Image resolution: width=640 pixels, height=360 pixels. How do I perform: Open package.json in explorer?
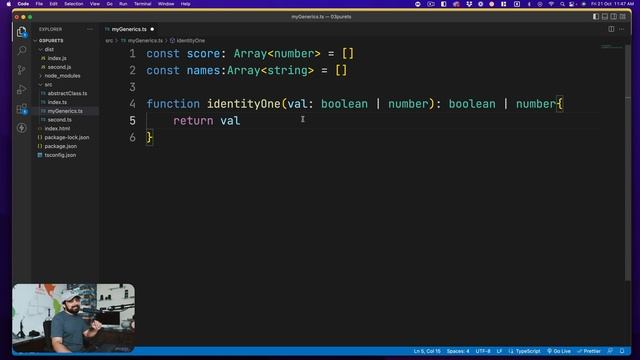pyautogui.click(x=60, y=146)
